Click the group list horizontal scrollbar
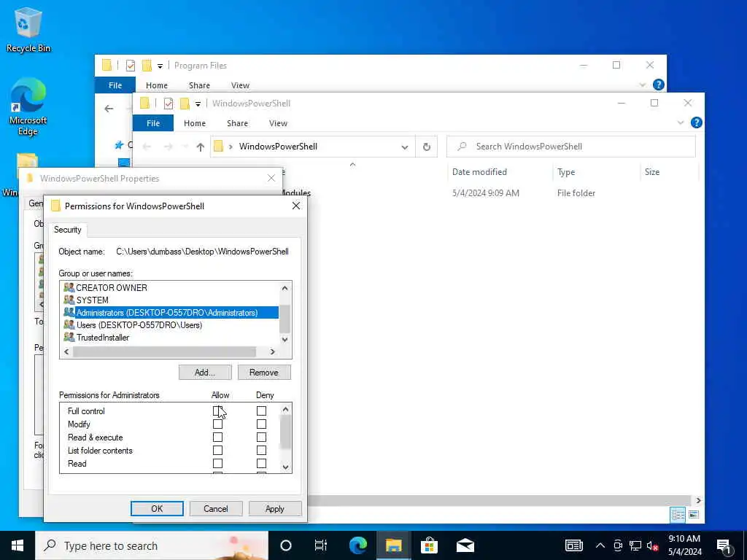The width and height of the screenshot is (747, 560). tap(164, 352)
